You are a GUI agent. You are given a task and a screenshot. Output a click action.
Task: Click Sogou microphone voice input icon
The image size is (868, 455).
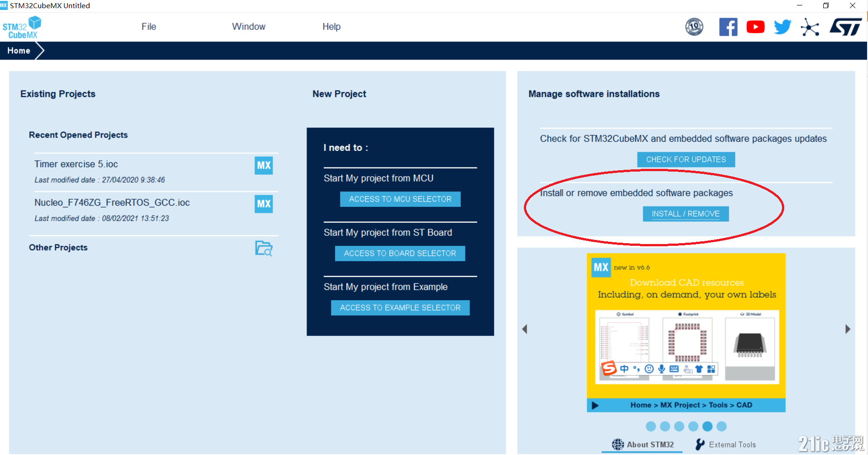tap(662, 369)
